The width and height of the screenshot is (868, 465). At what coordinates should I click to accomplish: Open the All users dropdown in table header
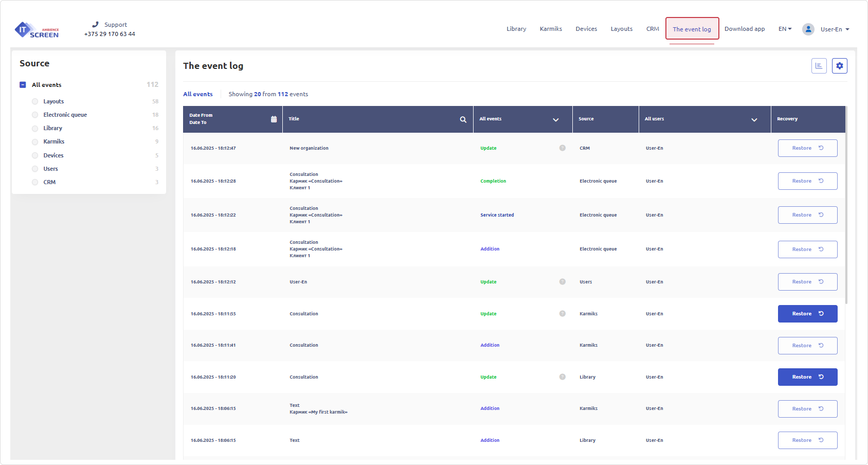pyautogui.click(x=754, y=119)
